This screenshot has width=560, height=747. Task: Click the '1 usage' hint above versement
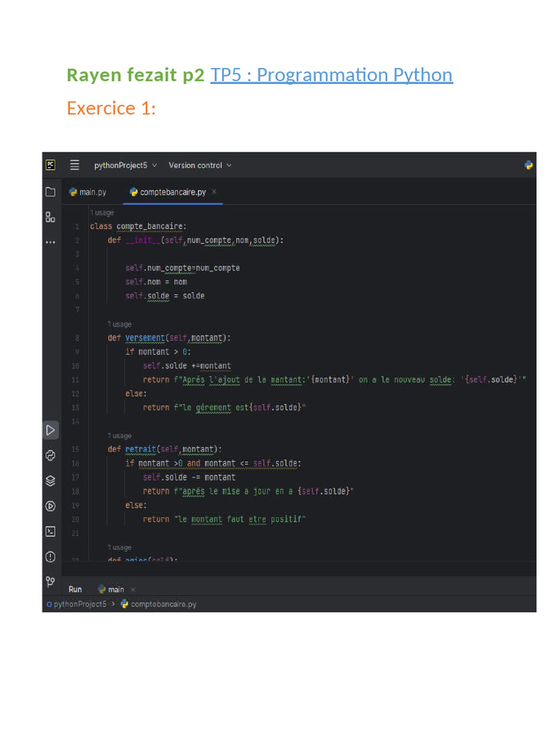120,324
